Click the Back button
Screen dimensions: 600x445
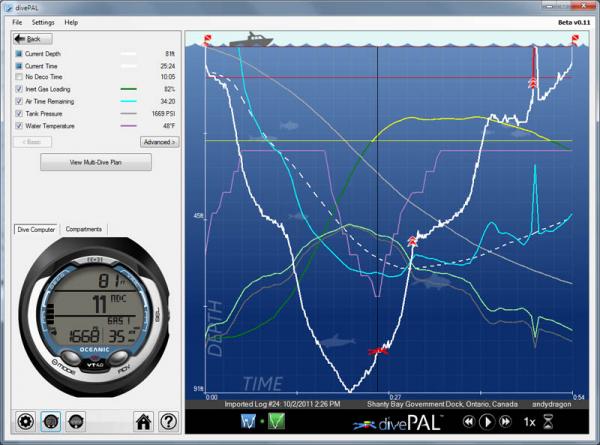click(30, 38)
